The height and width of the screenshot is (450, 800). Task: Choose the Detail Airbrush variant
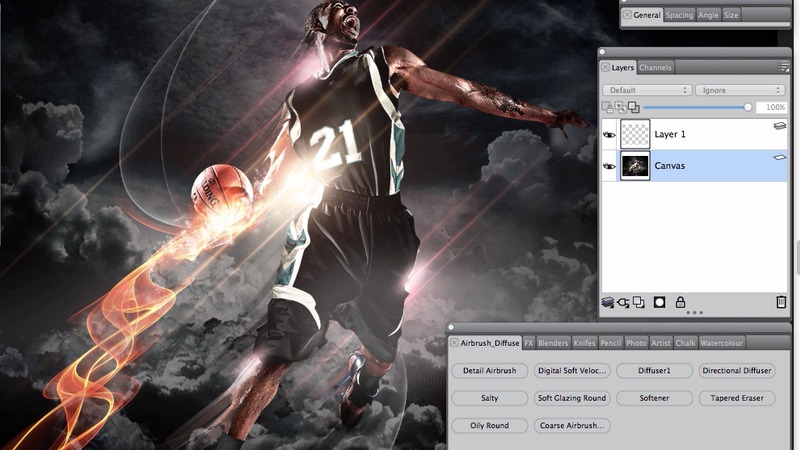pos(490,370)
